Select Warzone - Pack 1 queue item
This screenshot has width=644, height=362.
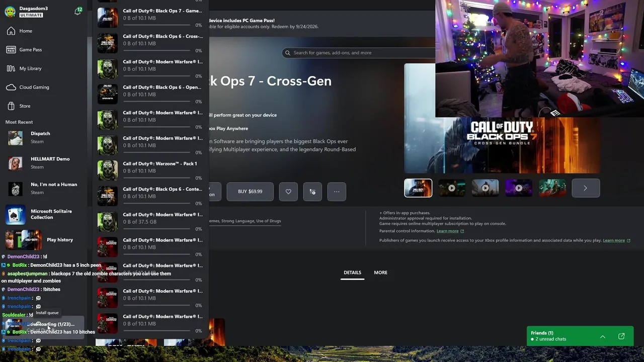[x=150, y=170]
